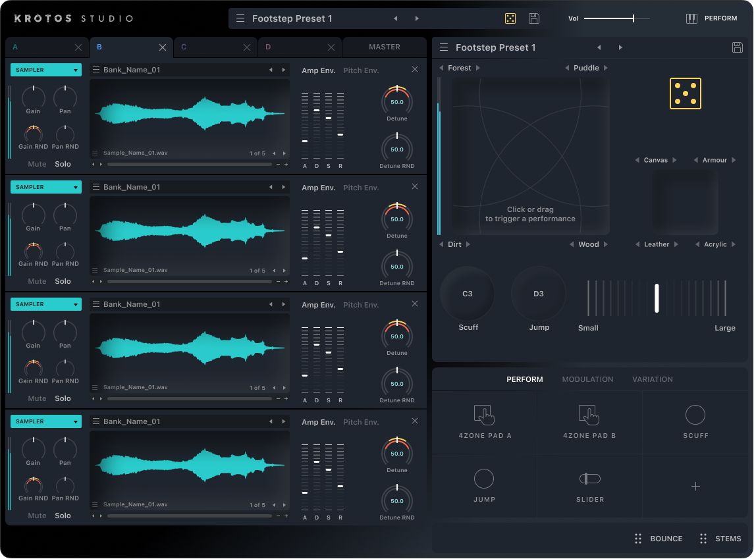Click the plus icon to add a control
The width and height of the screenshot is (756, 559).
coord(695,487)
